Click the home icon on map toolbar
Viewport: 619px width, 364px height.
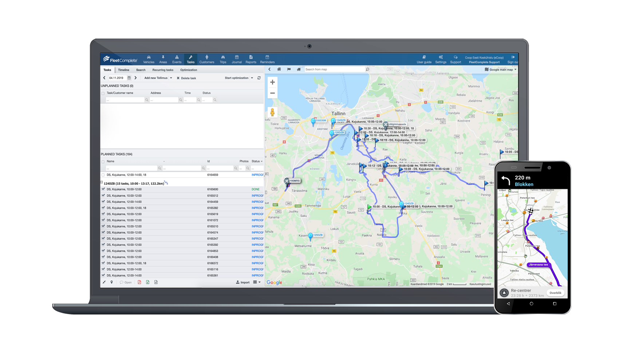279,69
